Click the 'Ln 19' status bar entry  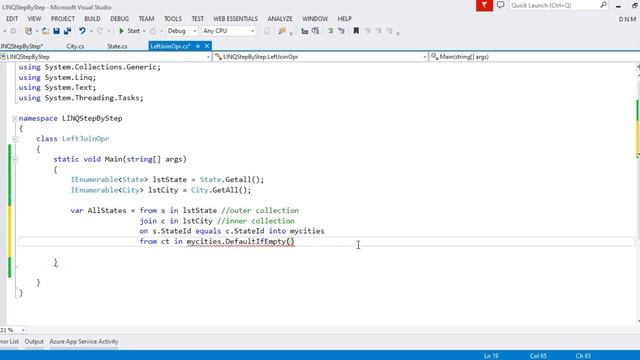pyautogui.click(x=491, y=356)
